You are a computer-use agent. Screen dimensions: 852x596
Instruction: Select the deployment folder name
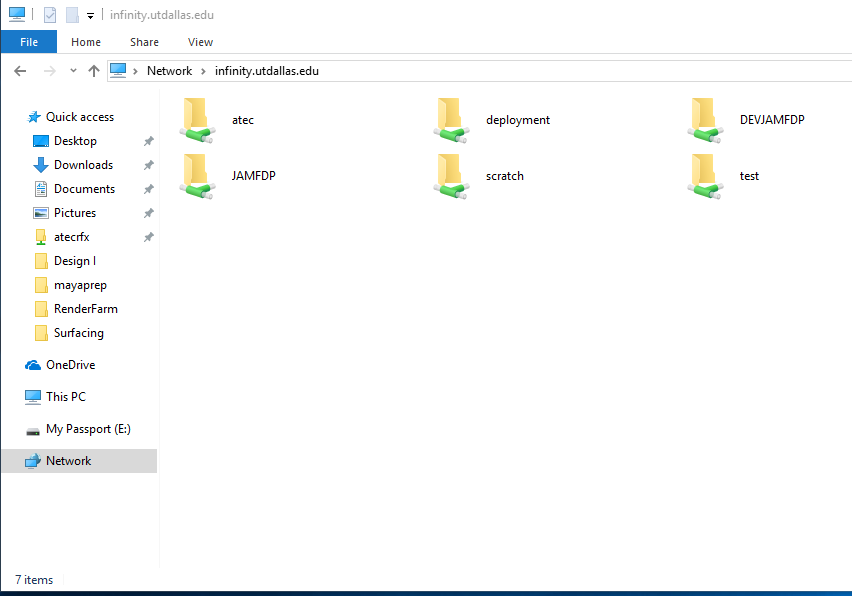tap(518, 120)
